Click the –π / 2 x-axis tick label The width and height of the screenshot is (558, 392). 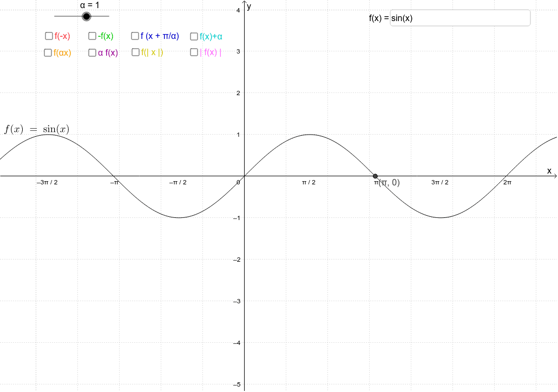178,182
